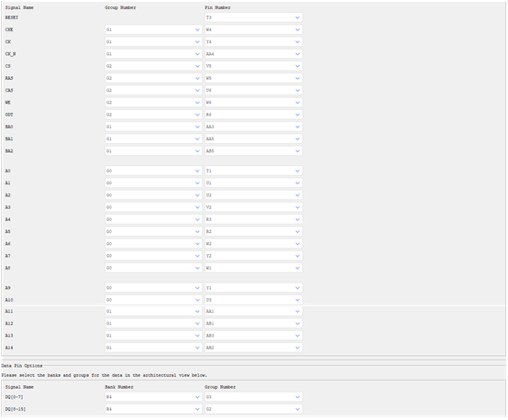Open the DQ[0-7] Group Number dropdown
508x420 pixels.
[x=253, y=397]
